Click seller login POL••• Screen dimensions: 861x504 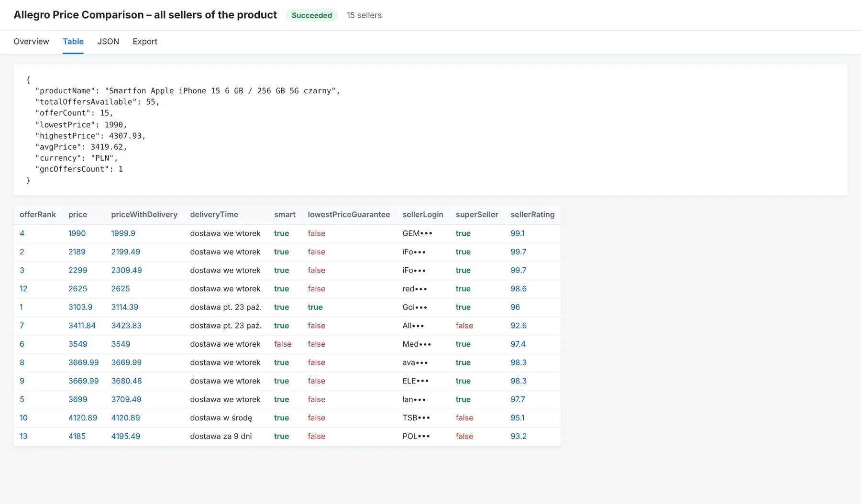[416, 436]
